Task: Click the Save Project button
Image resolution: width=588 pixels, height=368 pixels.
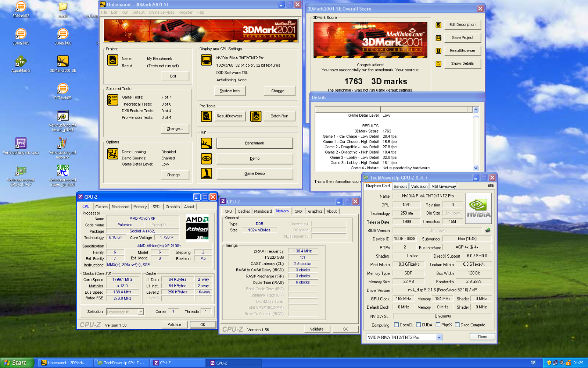Action: click(x=463, y=38)
